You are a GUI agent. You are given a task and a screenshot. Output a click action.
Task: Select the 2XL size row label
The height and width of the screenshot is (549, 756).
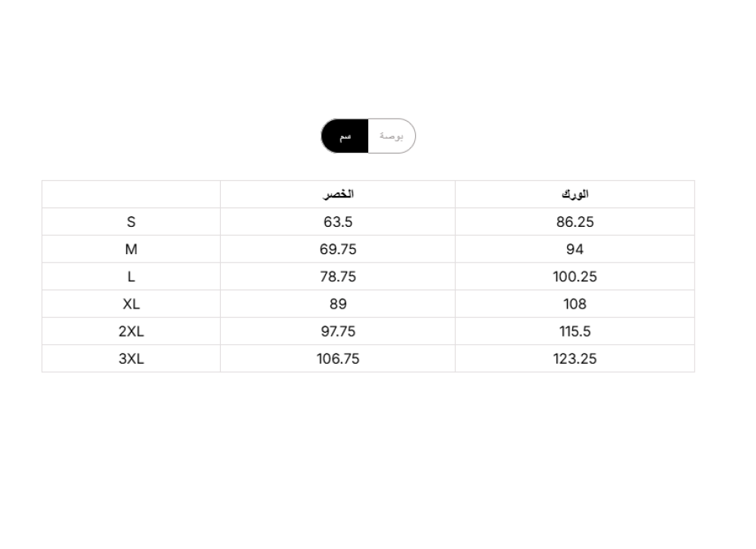coord(132,331)
